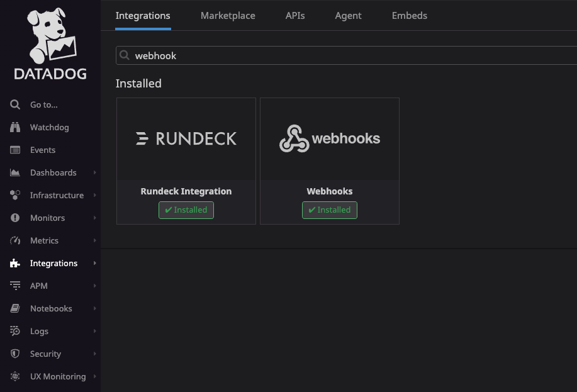Click the Notebooks book icon
This screenshot has width=577, height=392.
pyautogui.click(x=15, y=308)
